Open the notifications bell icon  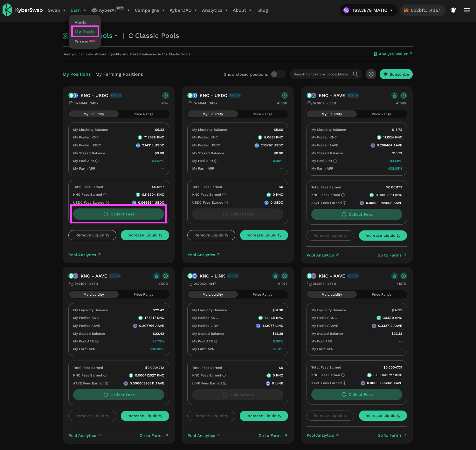pos(453,10)
